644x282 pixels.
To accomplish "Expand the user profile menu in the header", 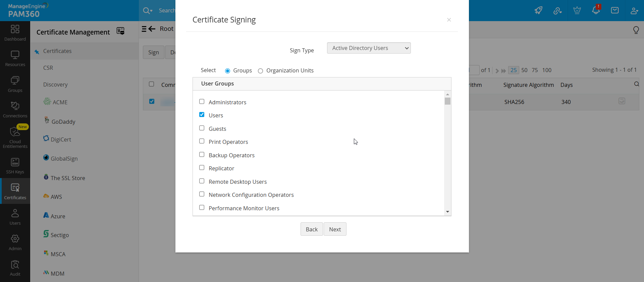I will pos(634,10).
